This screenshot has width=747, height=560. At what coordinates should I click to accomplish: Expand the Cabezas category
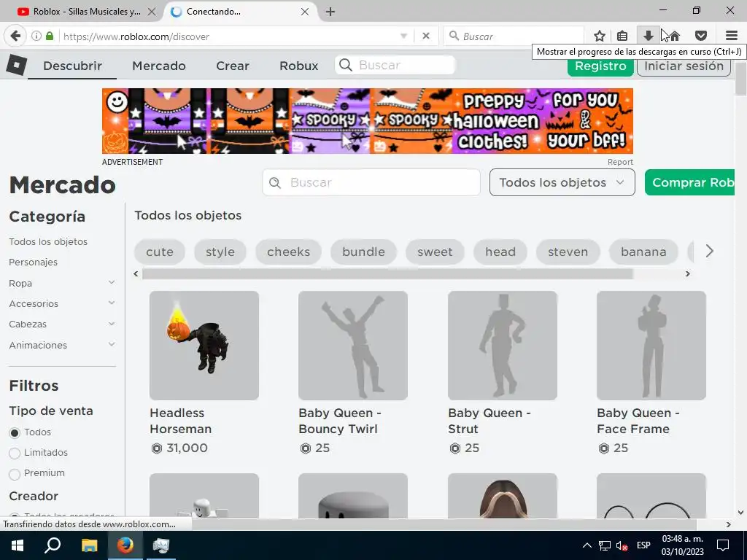pyautogui.click(x=112, y=324)
